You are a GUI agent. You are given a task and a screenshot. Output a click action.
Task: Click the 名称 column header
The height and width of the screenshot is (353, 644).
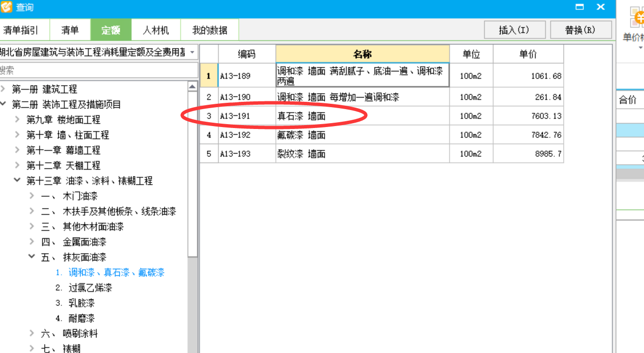(x=362, y=54)
